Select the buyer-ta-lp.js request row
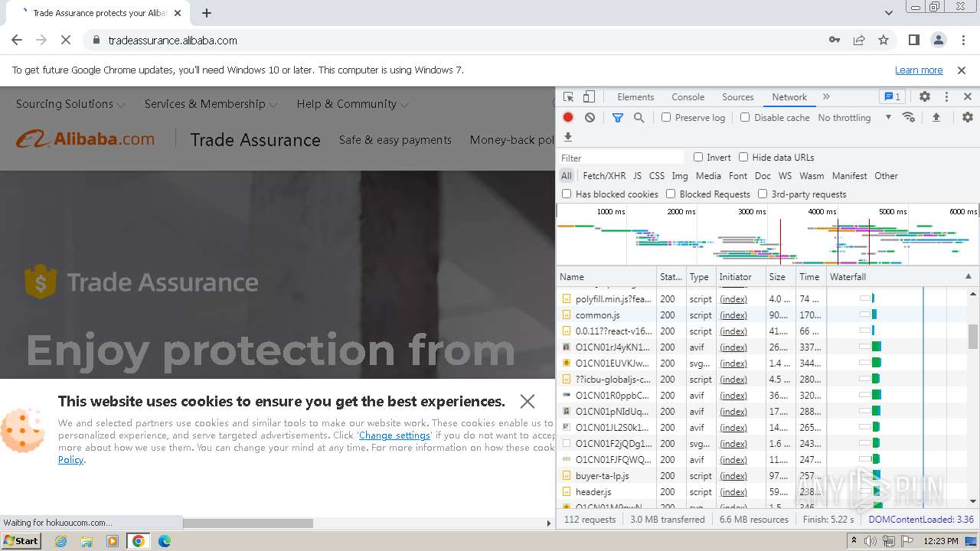980x551 pixels. click(x=767, y=476)
